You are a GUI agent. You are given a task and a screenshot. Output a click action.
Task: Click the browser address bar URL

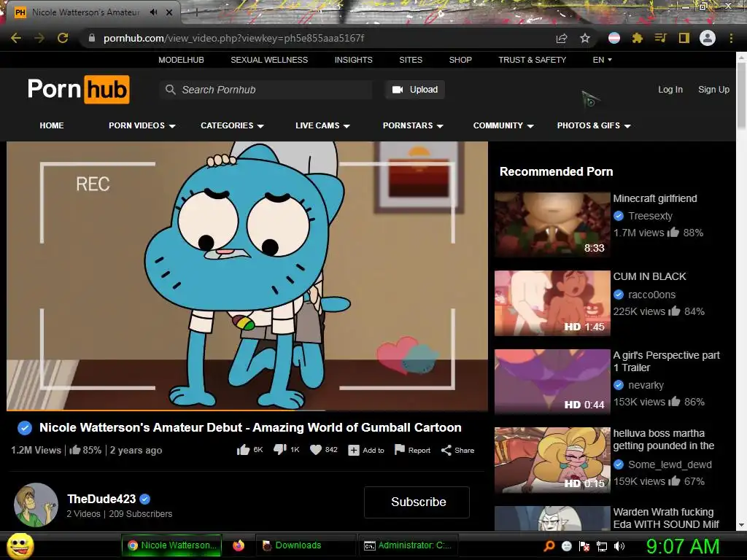click(233, 38)
